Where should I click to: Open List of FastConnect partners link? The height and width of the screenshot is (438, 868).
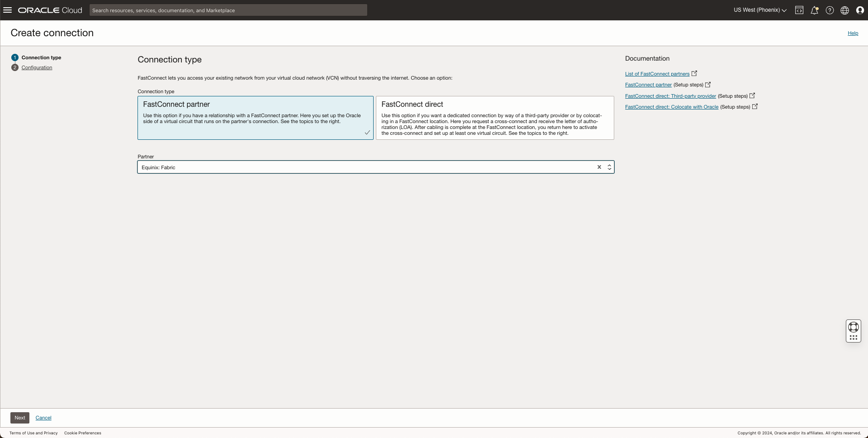click(x=657, y=74)
